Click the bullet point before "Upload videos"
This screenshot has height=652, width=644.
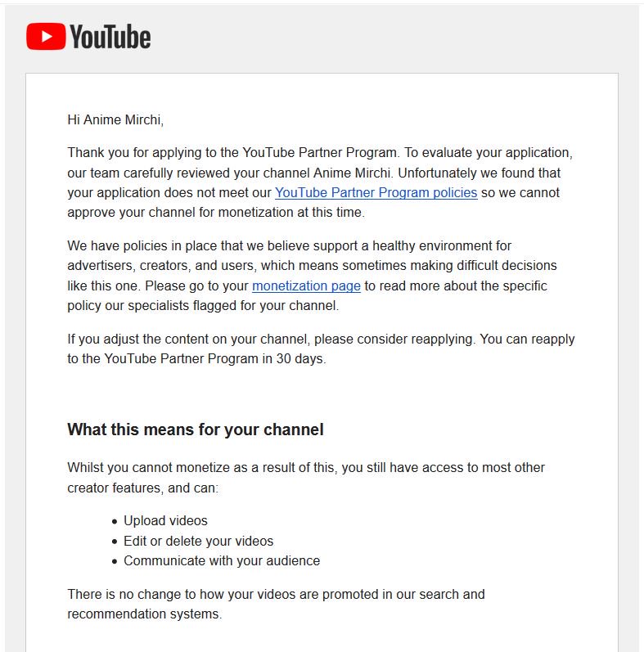tap(115, 521)
